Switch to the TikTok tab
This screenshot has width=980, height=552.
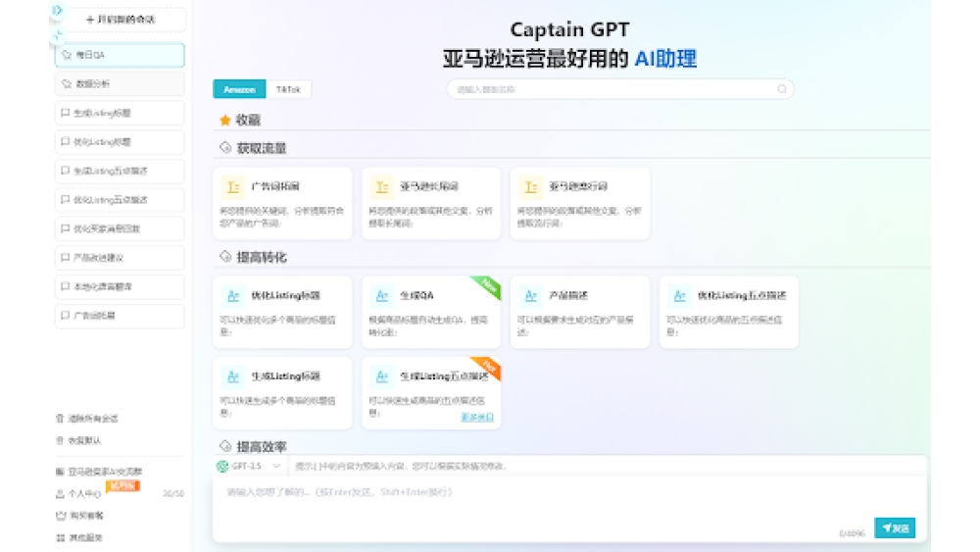tap(288, 89)
